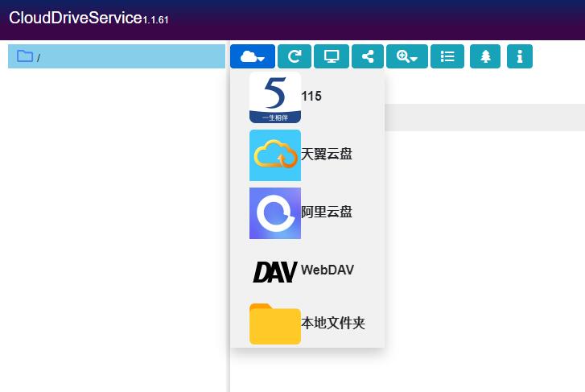Click the black DAV logo
Viewport: 585px width, 392px height.
pyautogui.click(x=274, y=271)
